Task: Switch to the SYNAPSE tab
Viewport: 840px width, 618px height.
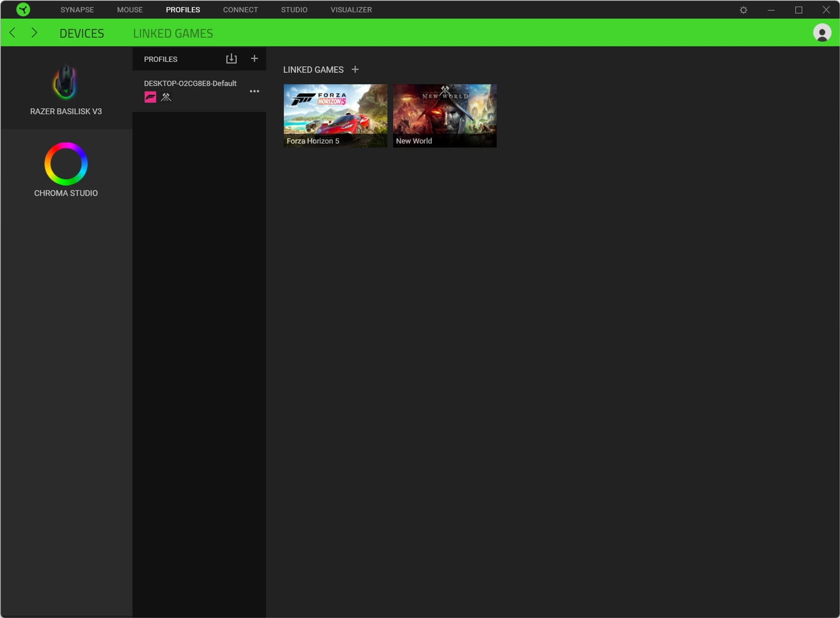Action: (77, 10)
